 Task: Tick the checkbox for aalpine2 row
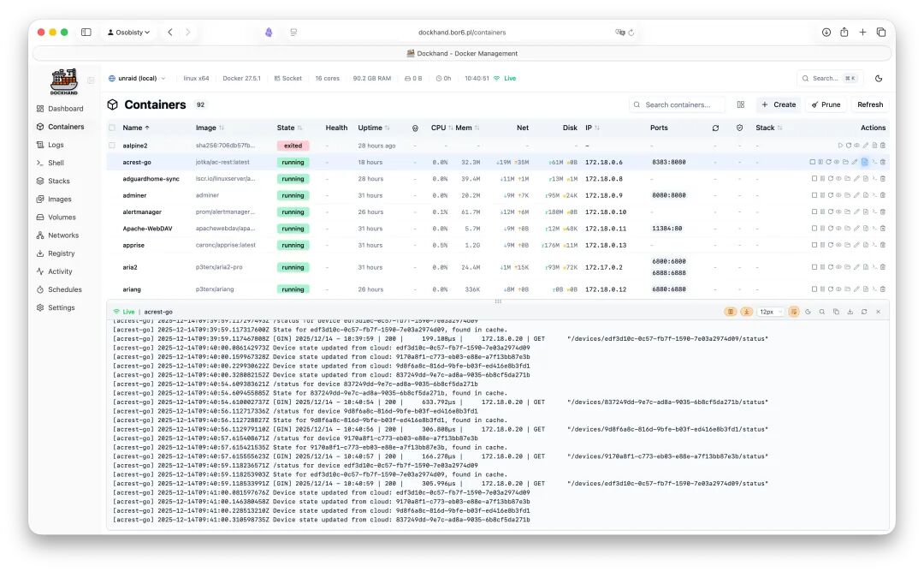point(112,146)
